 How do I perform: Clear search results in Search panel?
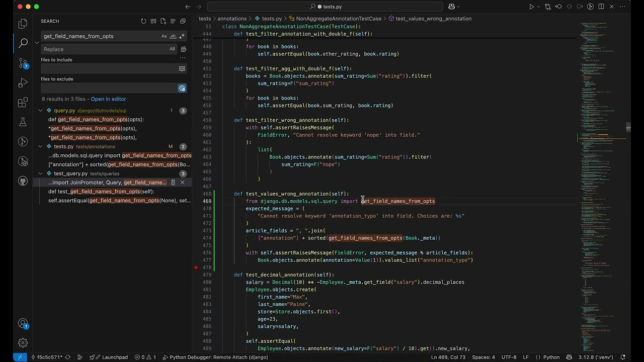153,21
